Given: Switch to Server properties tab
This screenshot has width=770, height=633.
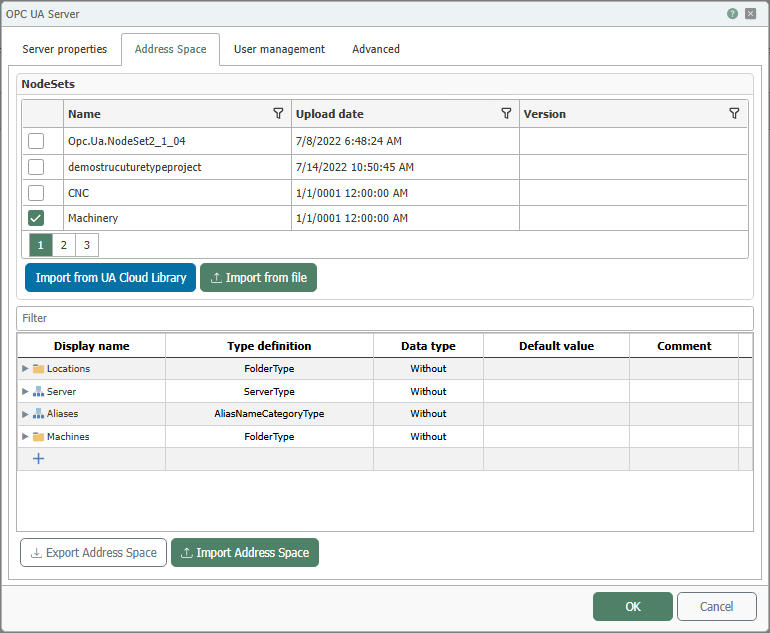Looking at the screenshot, I should 64,49.
